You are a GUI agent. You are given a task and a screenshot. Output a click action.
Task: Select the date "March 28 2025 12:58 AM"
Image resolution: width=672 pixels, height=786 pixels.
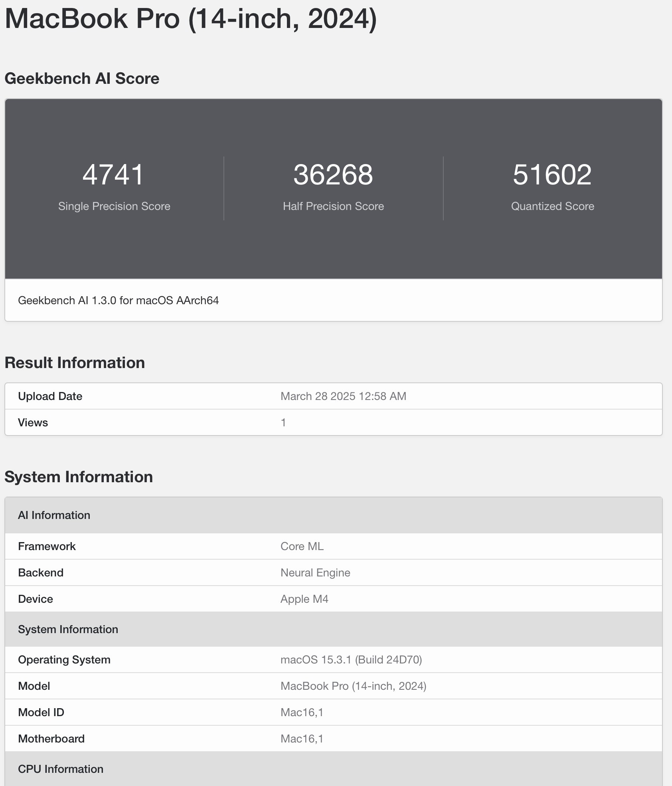[x=343, y=396]
